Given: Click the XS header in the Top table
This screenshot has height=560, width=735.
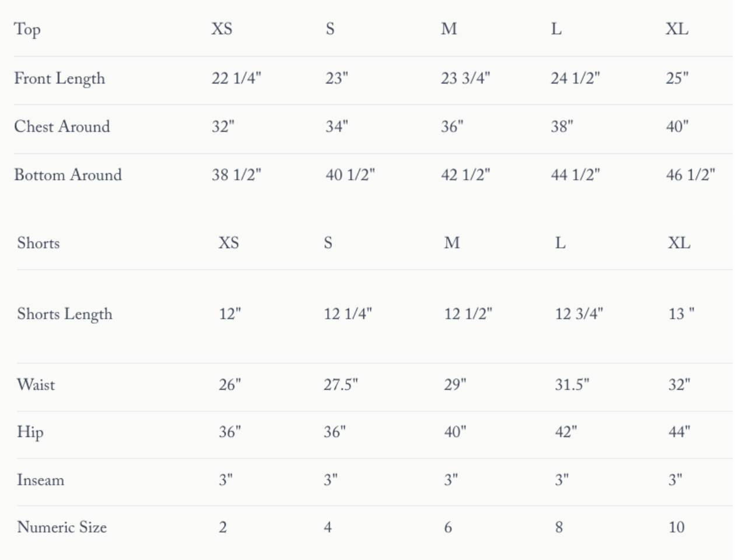Looking at the screenshot, I should tap(222, 29).
